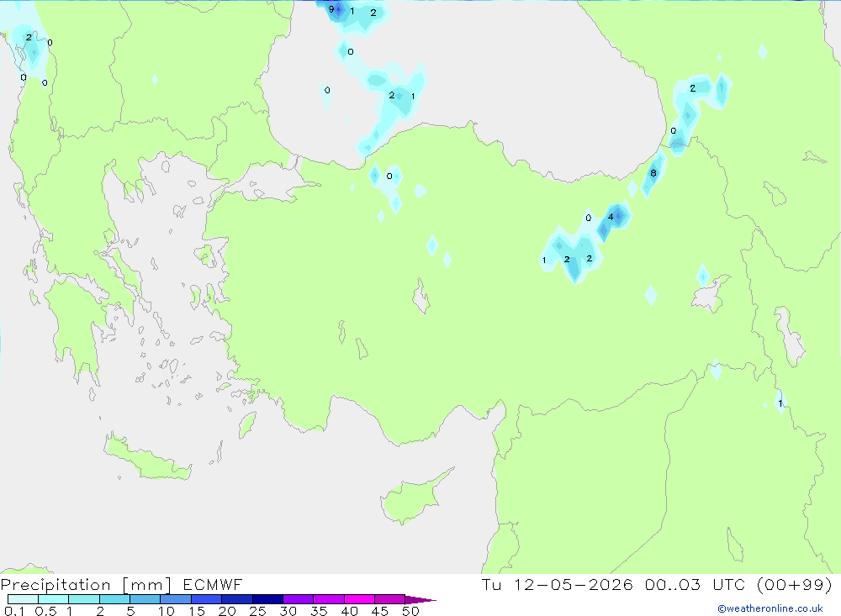Click the legend arrow tip above 50 mm
This screenshot has height=616, width=841.
[421, 600]
